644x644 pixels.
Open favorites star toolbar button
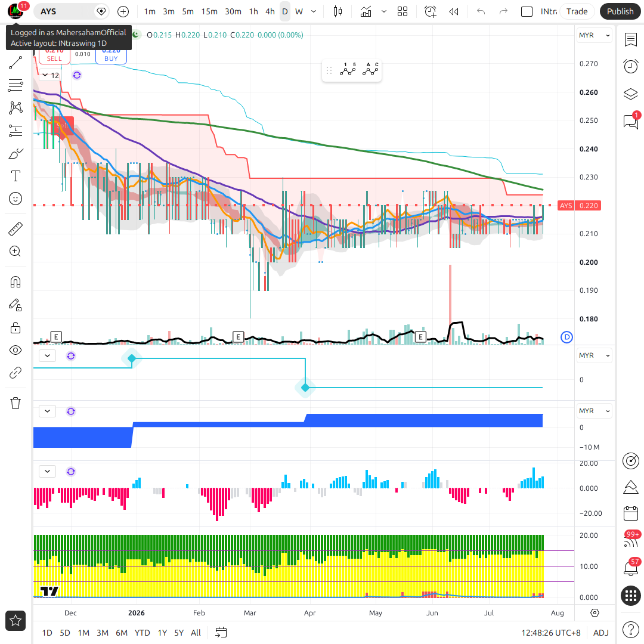click(x=16, y=621)
